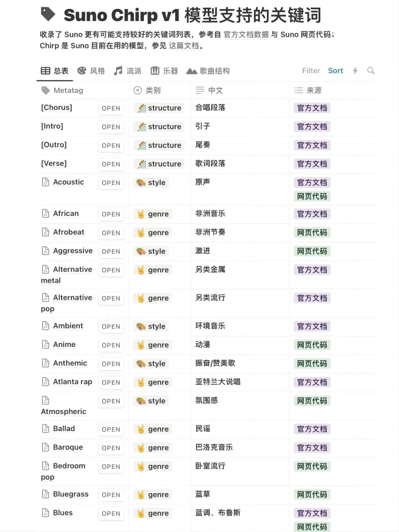399x532 pixels.
Task: Expand the 类别 column header dropdown
Action: pos(137,90)
